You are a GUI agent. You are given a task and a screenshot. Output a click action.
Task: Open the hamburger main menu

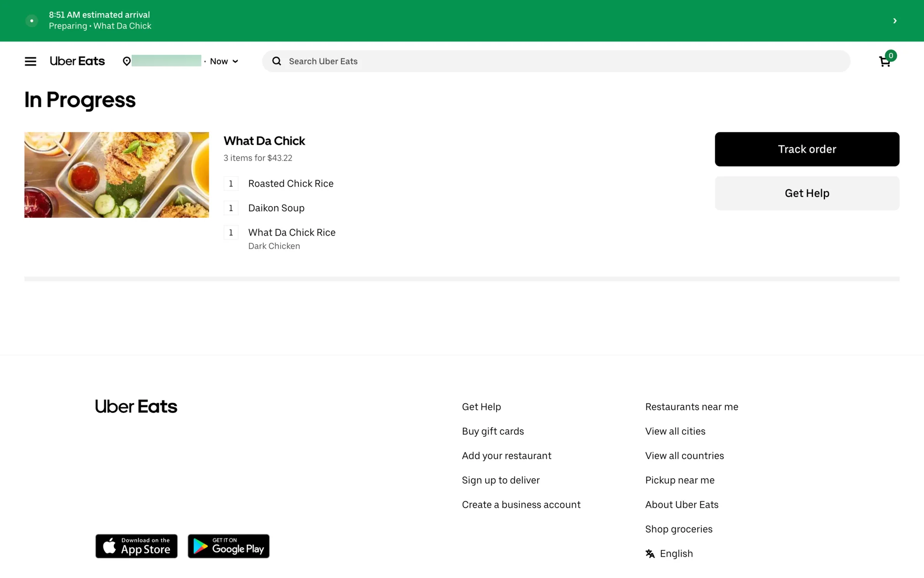tap(30, 61)
